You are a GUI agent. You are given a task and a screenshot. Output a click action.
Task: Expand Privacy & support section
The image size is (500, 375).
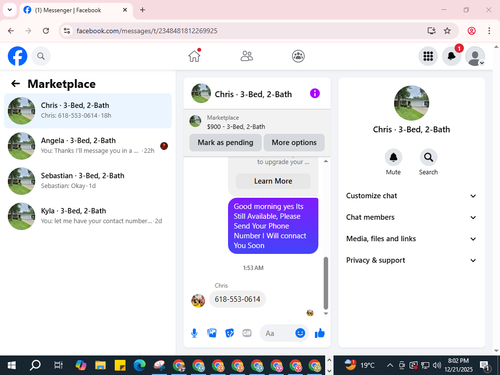(x=411, y=260)
